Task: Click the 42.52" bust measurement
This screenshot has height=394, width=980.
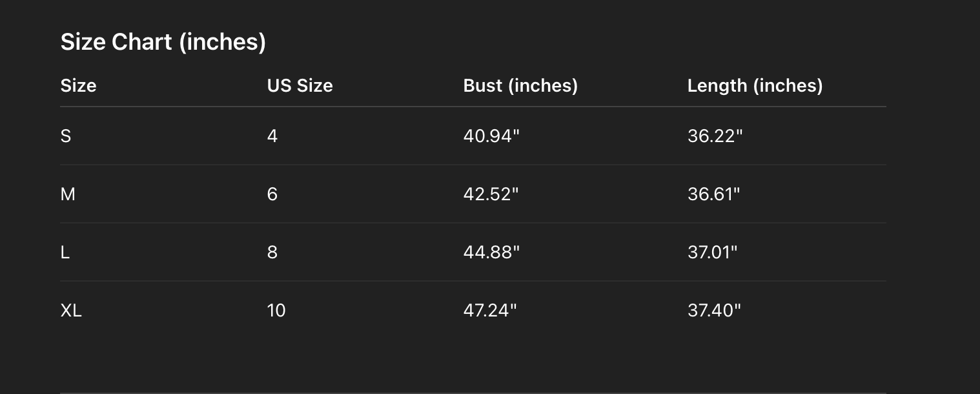Action: tap(491, 194)
